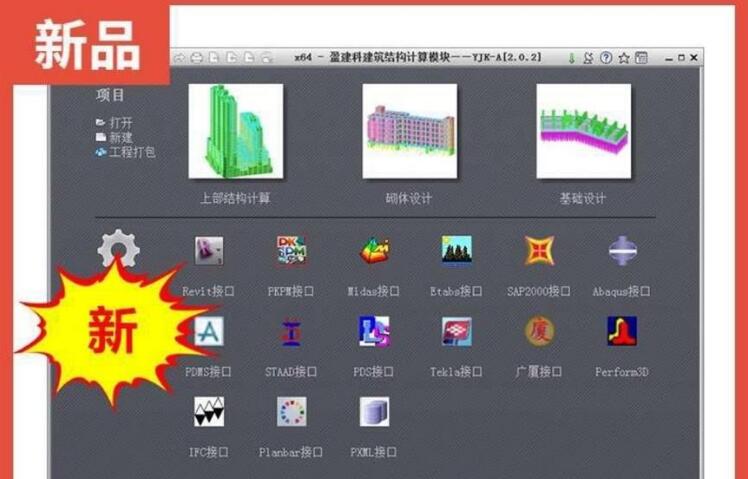Launch the PXML接口 icon

[x=374, y=412]
